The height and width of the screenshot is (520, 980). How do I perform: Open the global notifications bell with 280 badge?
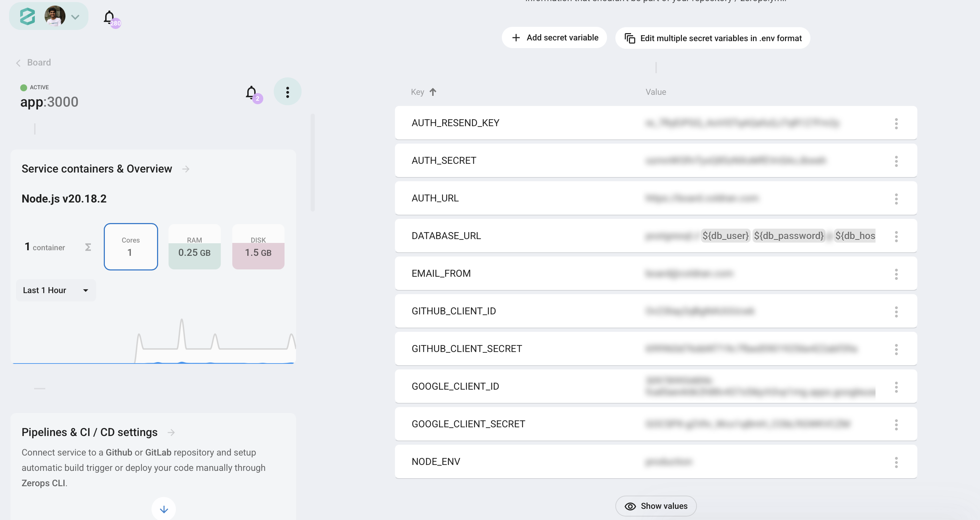coord(110,17)
